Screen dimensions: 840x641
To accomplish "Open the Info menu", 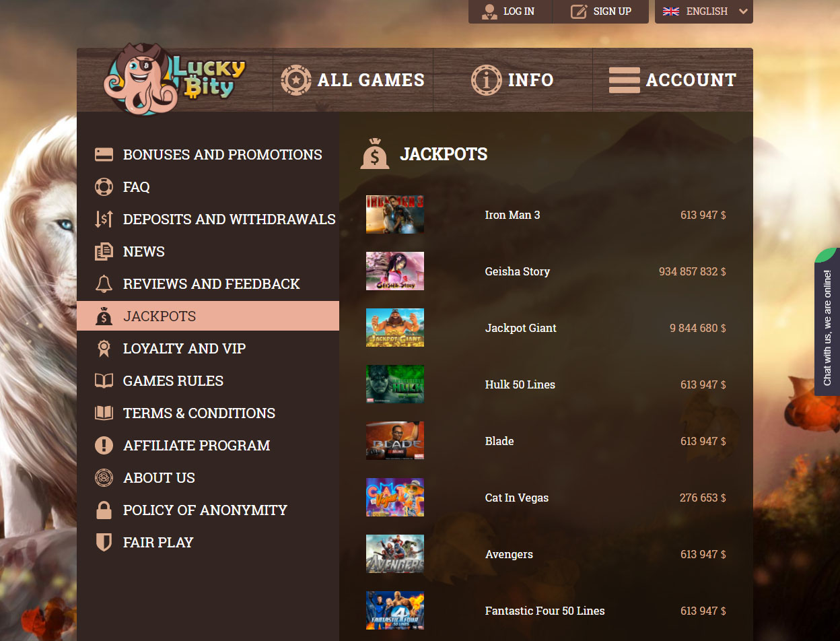I will 513,80.
